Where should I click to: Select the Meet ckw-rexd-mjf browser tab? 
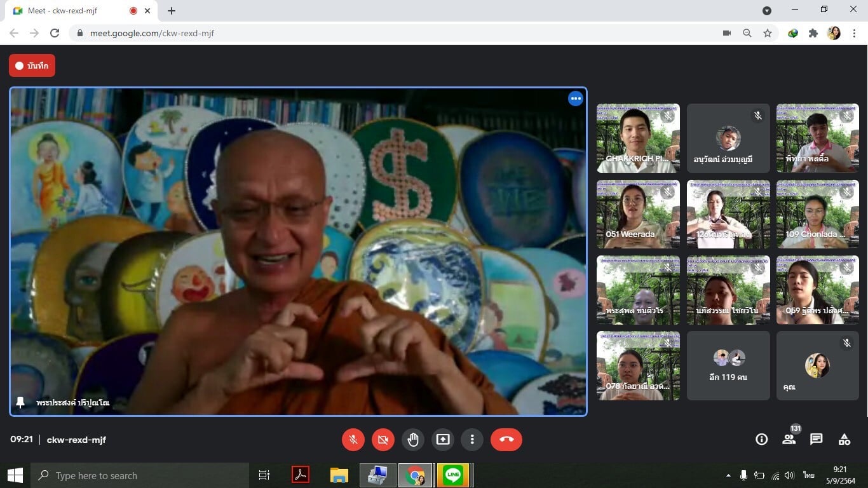70,11
